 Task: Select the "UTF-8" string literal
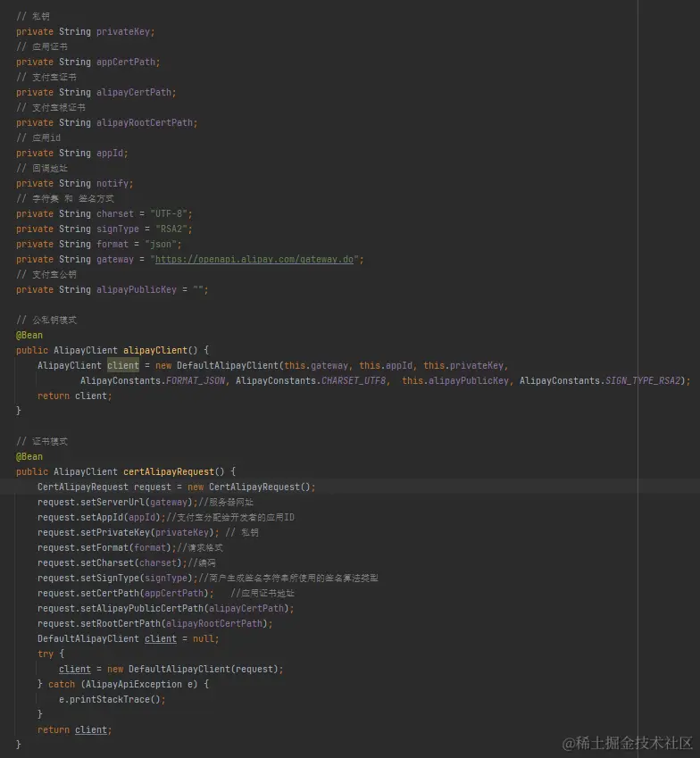coord(169,213)
